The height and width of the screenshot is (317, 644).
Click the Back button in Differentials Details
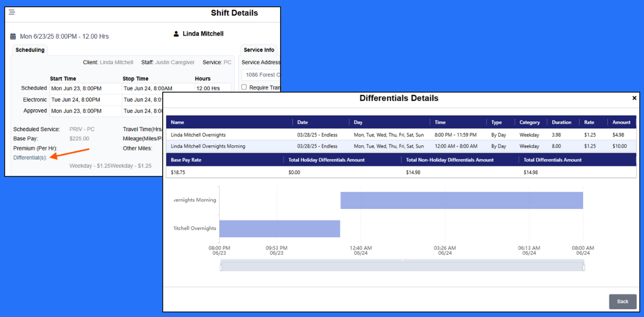click(x=622, y=302)
